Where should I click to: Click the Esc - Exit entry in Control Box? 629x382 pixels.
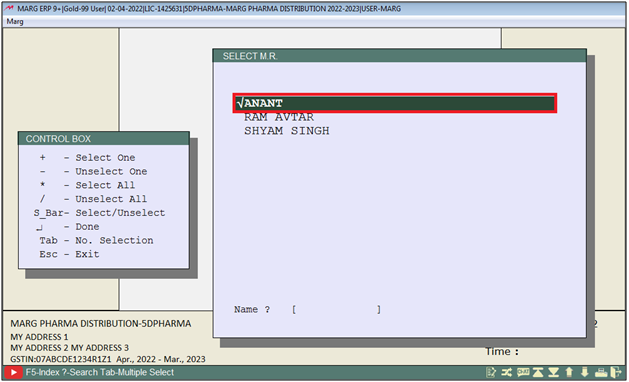tap(69, 254)
